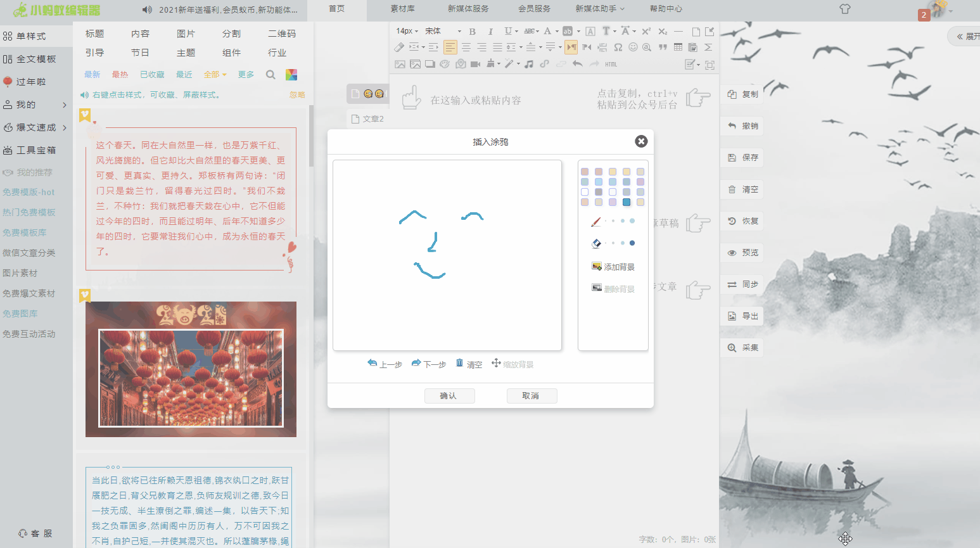Open the underline style dropdown arrow
980x548 pixels.
[x=517, y=31]
